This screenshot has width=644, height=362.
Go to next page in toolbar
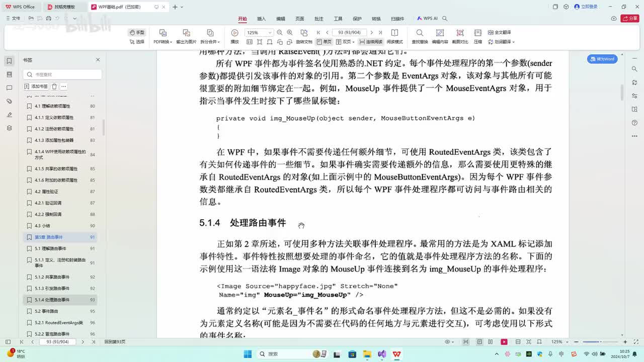pos(372,33)
